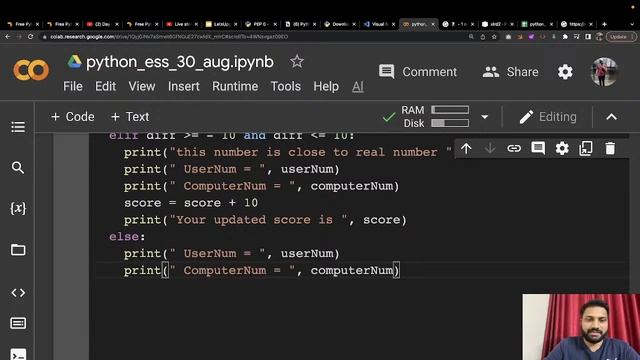Star the python_ess_30_aug.ipynb notebook
The image size is (640, 360).
(297, 62)
